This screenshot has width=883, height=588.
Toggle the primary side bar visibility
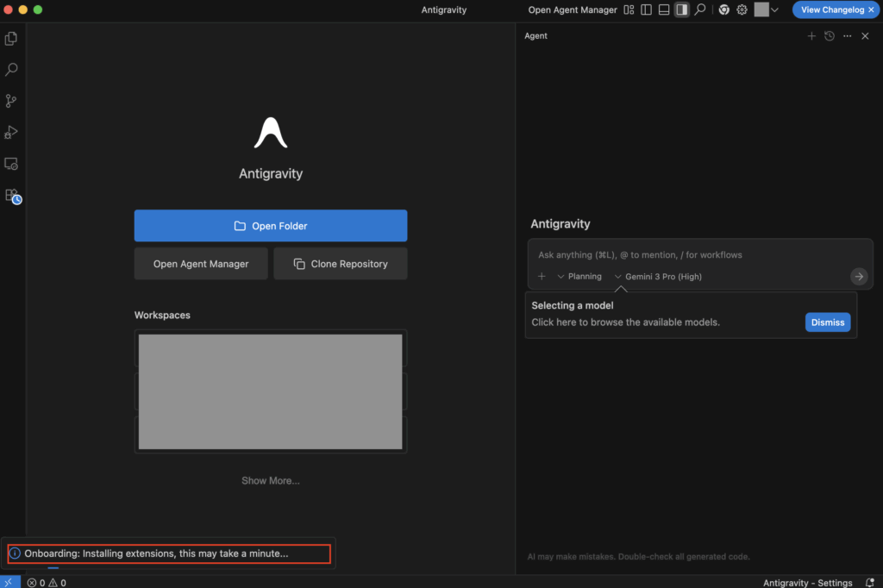647,9
